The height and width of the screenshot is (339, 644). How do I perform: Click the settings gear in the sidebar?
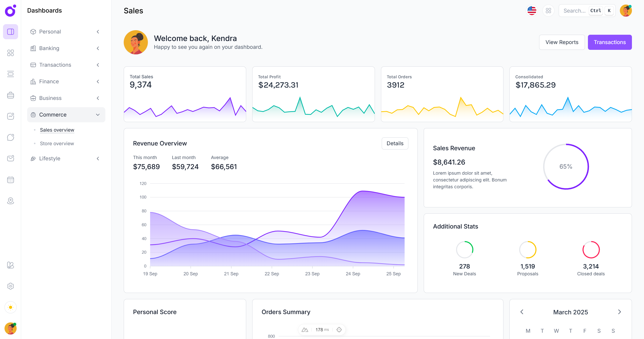click(x=10, y=286)
